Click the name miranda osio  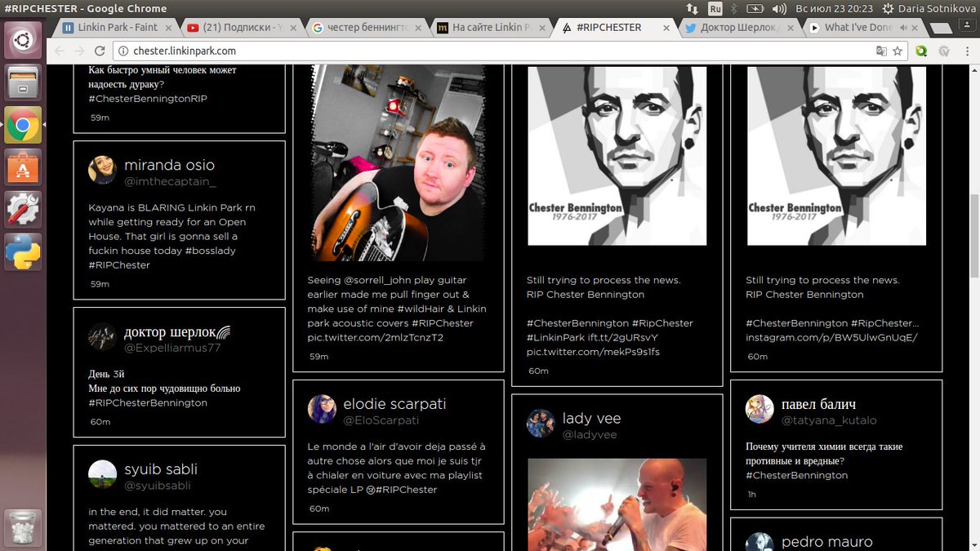(170, 166)
